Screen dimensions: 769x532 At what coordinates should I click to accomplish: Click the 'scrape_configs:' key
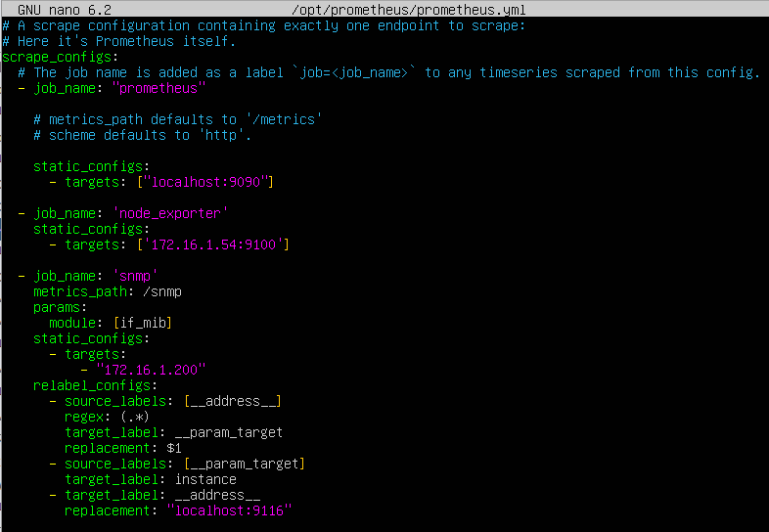click(60, 58)
